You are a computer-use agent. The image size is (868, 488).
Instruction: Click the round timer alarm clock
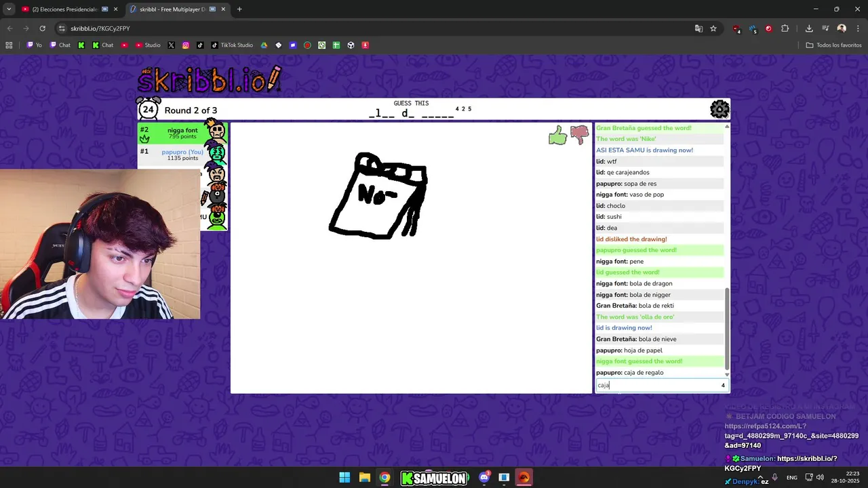coord(149,109)
